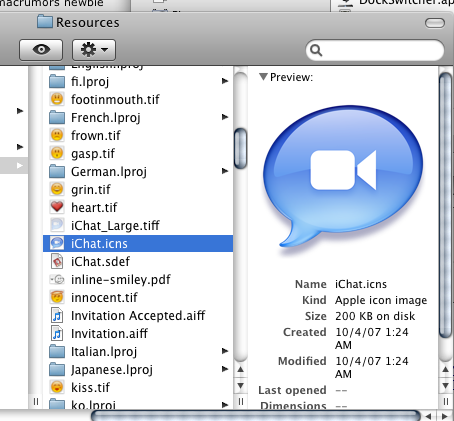Select the Italian.lproj folder icon

(57, 351)
